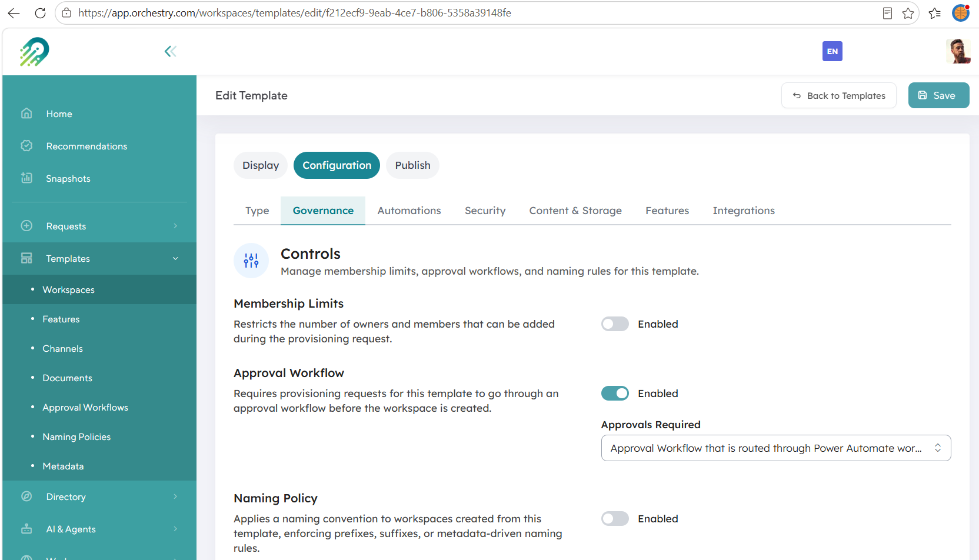Screen dimensions: 979x560
Task: Click the Snapshots chart icon
Action: coord(26,178)
